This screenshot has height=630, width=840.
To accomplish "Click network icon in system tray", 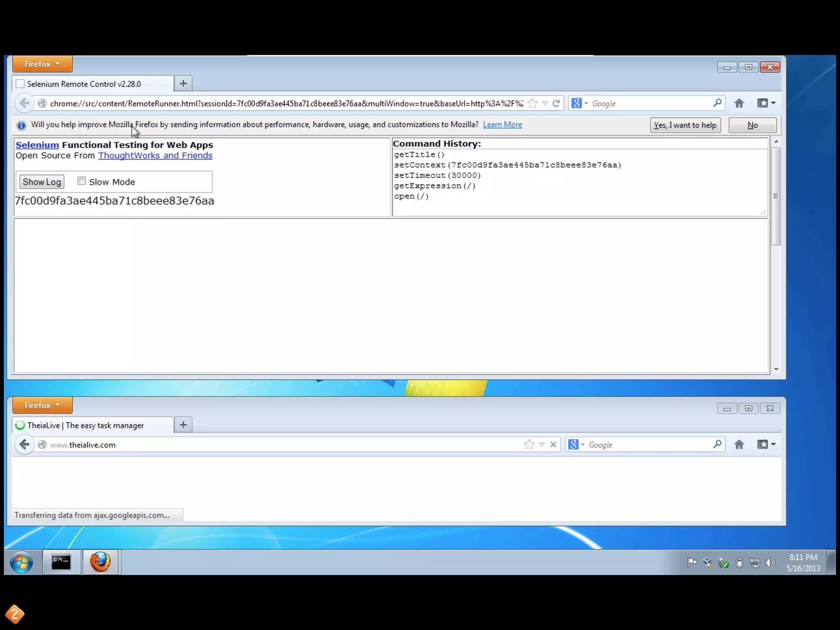I will click(755, 563).
